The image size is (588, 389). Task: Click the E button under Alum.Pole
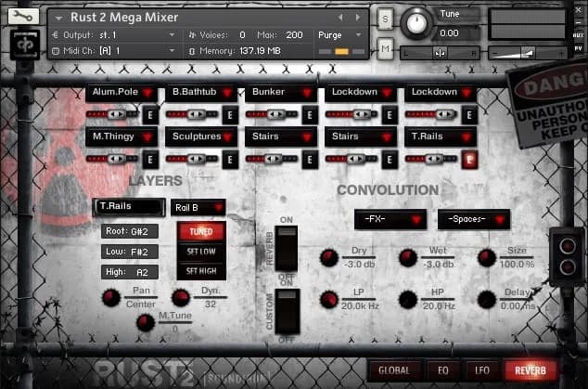pyautogui.click(x=150, y=115)
